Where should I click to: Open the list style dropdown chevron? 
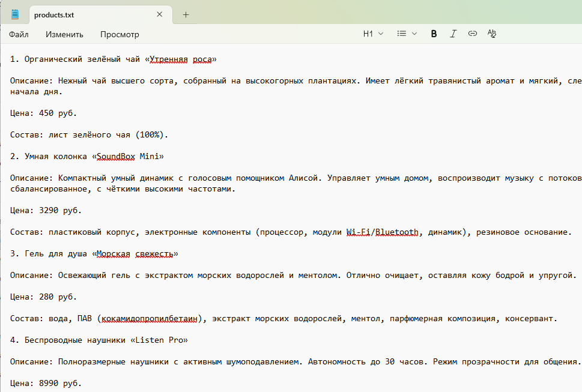[x=414, y=34]
